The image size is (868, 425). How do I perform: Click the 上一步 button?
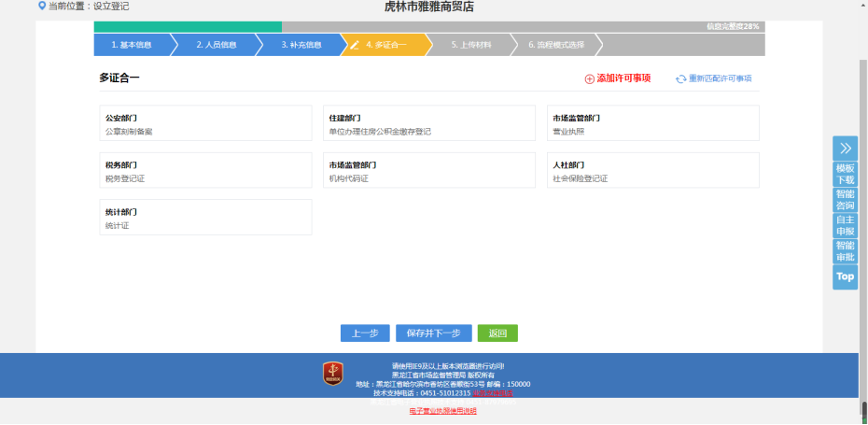tap(365, 333)
